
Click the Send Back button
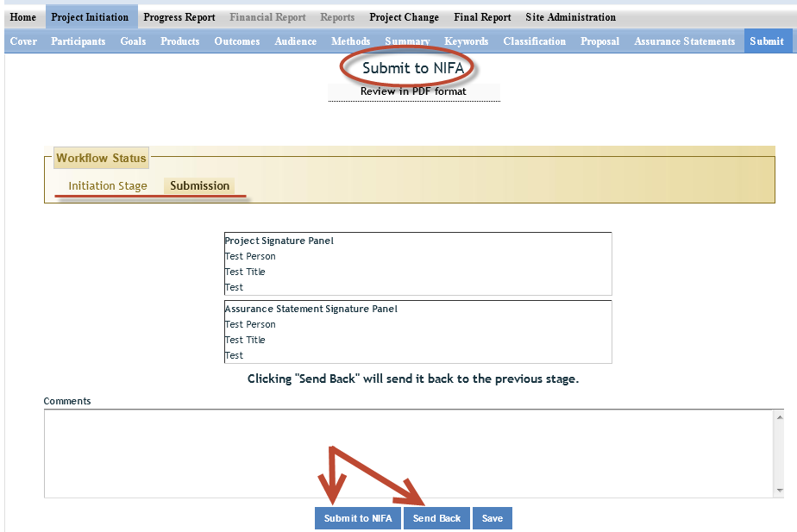436,518
